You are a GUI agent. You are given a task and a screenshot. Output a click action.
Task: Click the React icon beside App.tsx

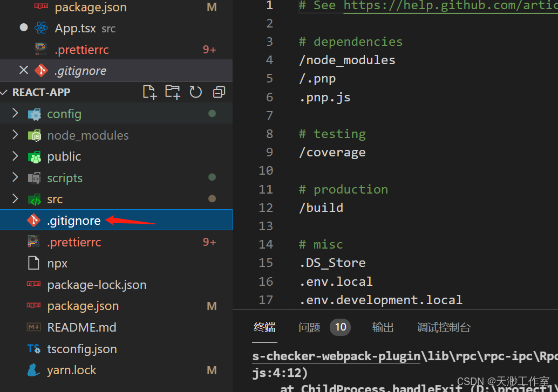tap(41, 27)
